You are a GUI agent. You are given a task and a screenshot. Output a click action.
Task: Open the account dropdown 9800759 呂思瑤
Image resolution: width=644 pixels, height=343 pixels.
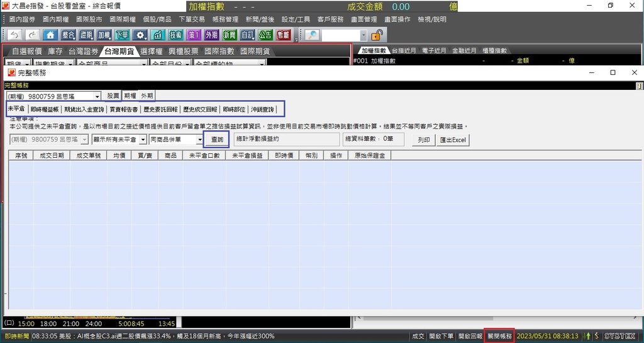[x=97, y=96]
